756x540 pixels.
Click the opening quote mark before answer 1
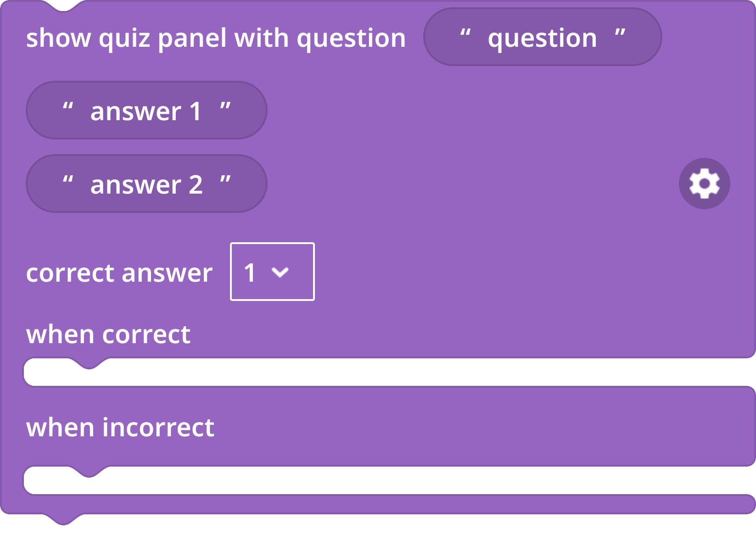68,106
